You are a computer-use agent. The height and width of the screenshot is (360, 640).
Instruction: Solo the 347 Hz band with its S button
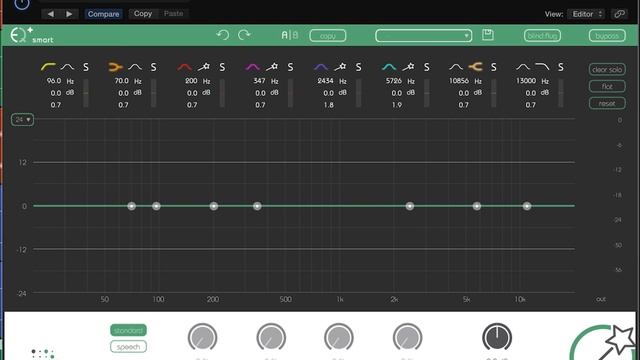pyautogui.click(x=290, y=67)
